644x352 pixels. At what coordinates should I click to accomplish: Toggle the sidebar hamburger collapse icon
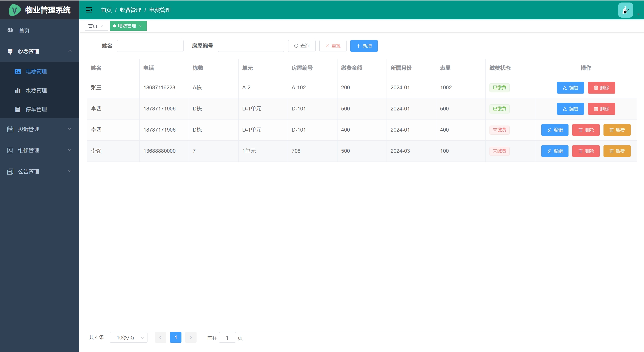[89, 10]
